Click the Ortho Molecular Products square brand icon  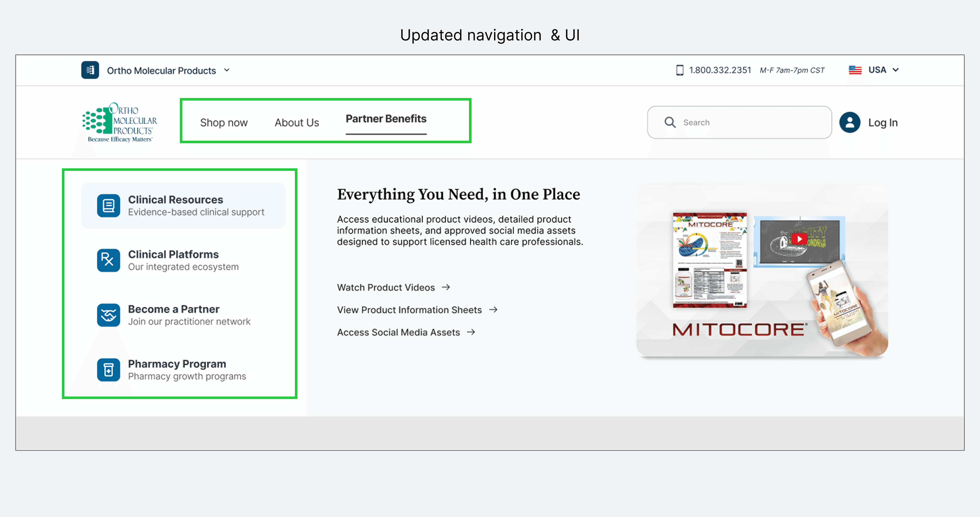90,70
